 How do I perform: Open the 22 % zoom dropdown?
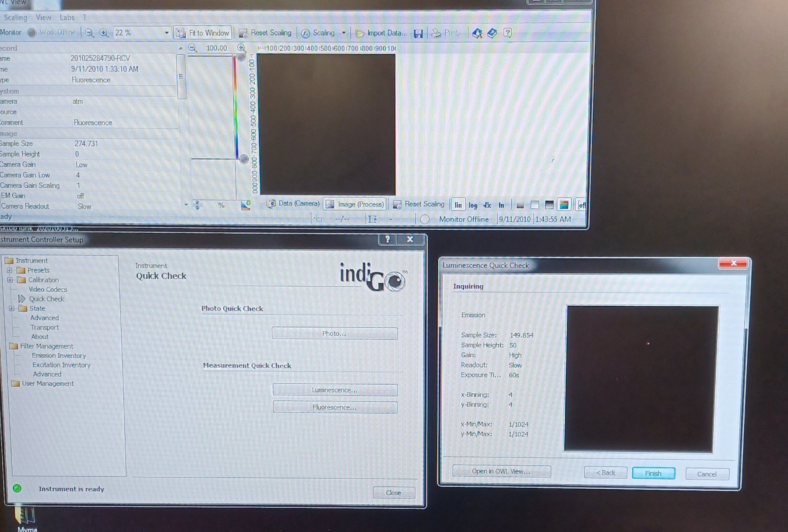pos(166,33)
